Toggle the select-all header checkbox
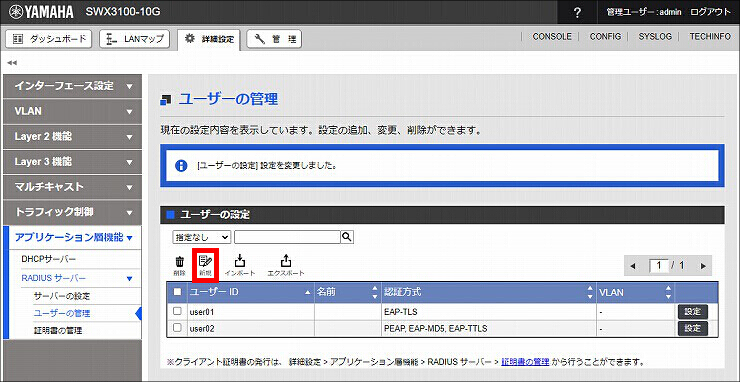 177,292
